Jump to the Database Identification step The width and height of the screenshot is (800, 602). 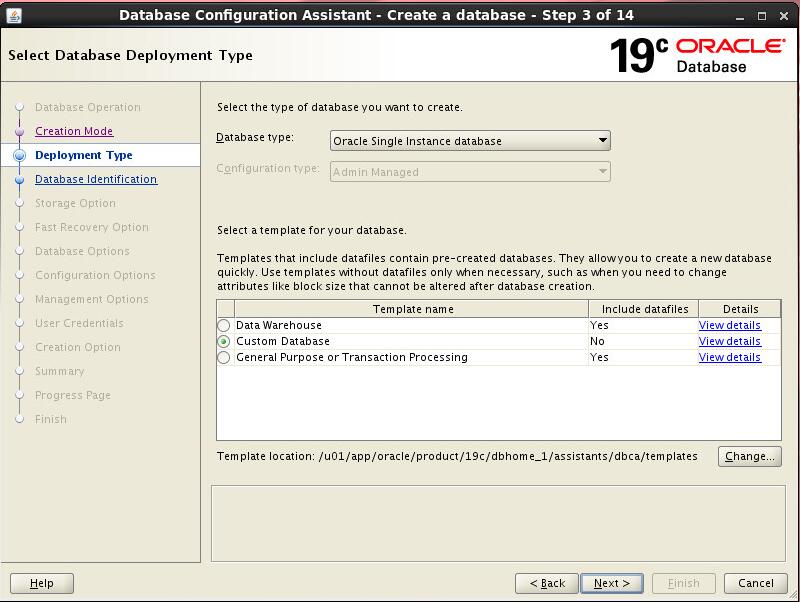pyautogui.click(x=96, y=180)
